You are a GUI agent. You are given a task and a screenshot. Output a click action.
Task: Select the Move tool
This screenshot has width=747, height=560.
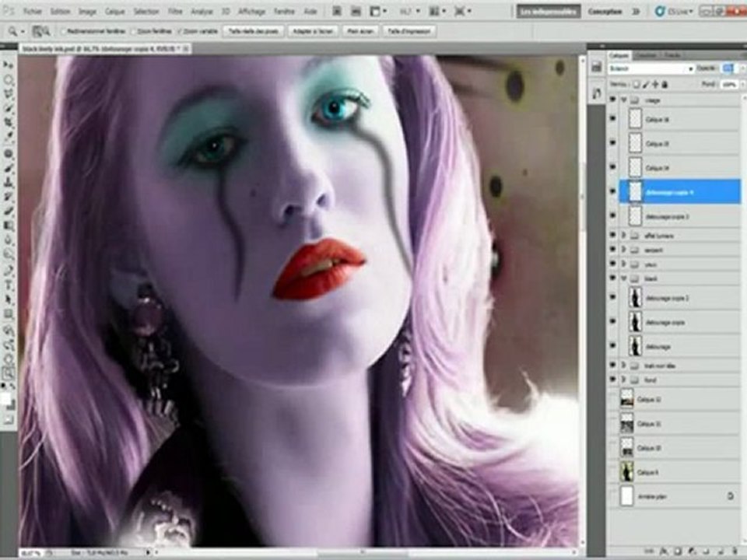tap(8, 65)
